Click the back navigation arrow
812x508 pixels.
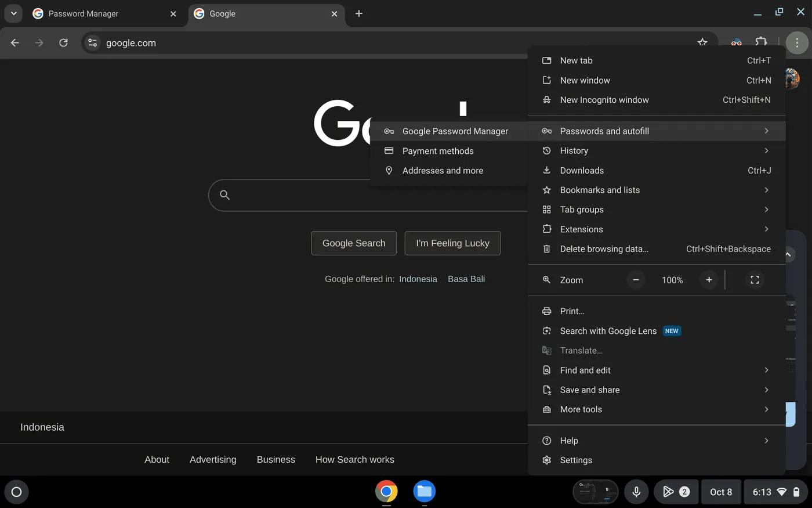15,43
